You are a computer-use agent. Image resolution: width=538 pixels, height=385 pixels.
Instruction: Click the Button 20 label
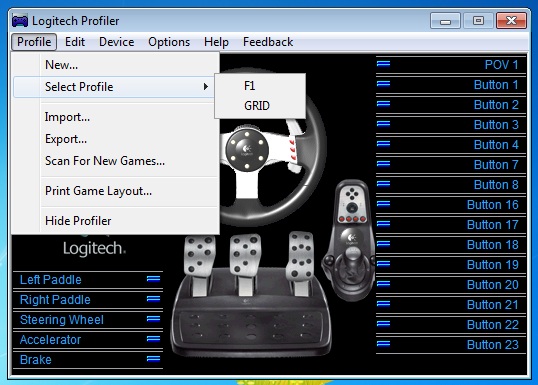[x=492, y=284]
